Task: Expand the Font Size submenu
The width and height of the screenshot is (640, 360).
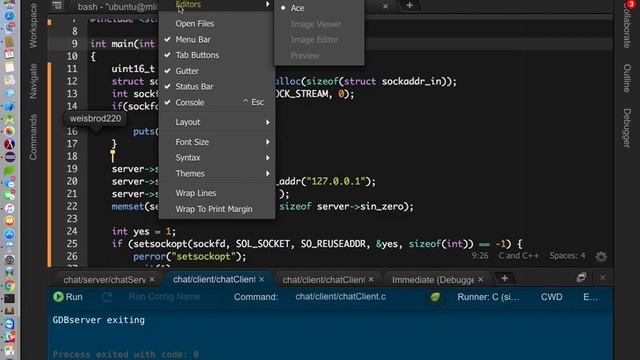Action: point(217,142)
